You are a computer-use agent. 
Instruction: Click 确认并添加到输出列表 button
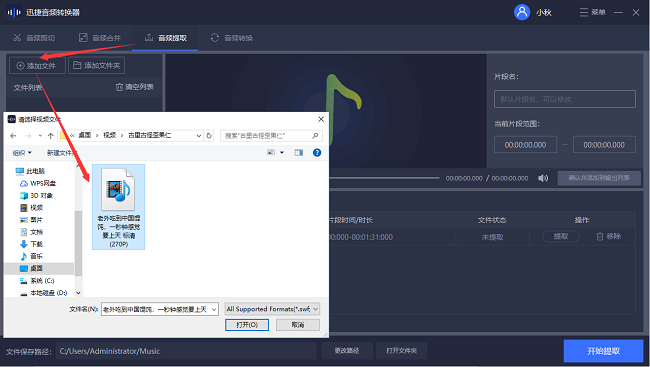coord(599,178)
